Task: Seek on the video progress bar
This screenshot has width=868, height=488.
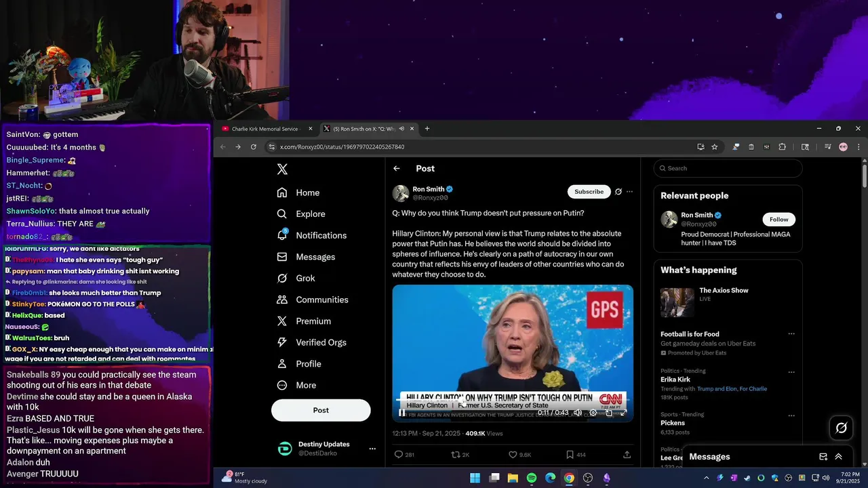Action: pyautogui.click(x=513, y=401)
